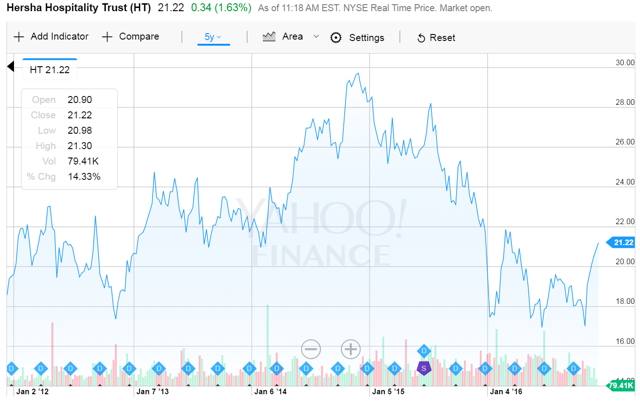Click the dividend marker above the split marker
The image size is (640, 404).
(x=424, y=351)
